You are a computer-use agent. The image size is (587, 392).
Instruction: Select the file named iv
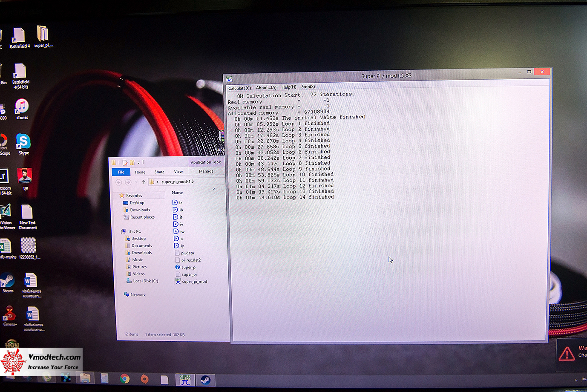(x=178, y=225)
